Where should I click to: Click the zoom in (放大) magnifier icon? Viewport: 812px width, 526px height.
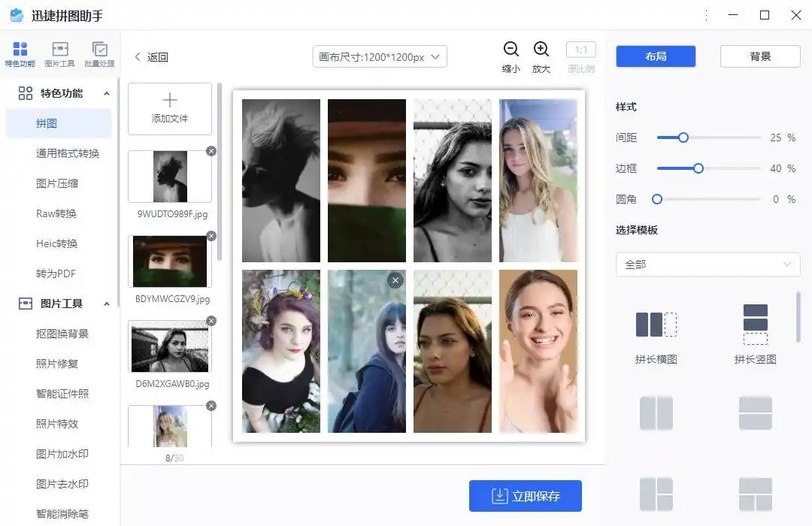coord(541,50)
